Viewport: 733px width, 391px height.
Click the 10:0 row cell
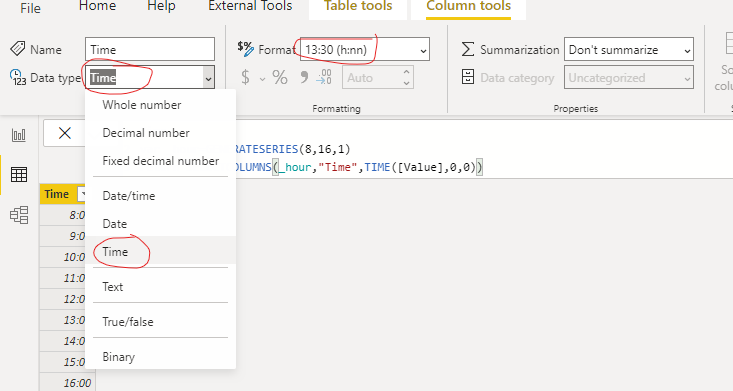(x=63, y=257)
